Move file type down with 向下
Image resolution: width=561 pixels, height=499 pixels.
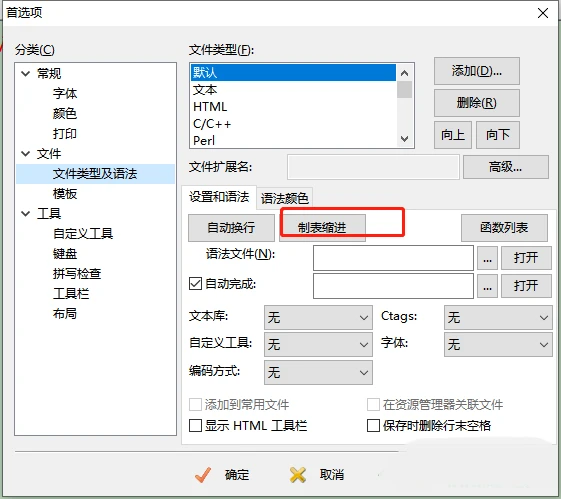tap(498, 135)
